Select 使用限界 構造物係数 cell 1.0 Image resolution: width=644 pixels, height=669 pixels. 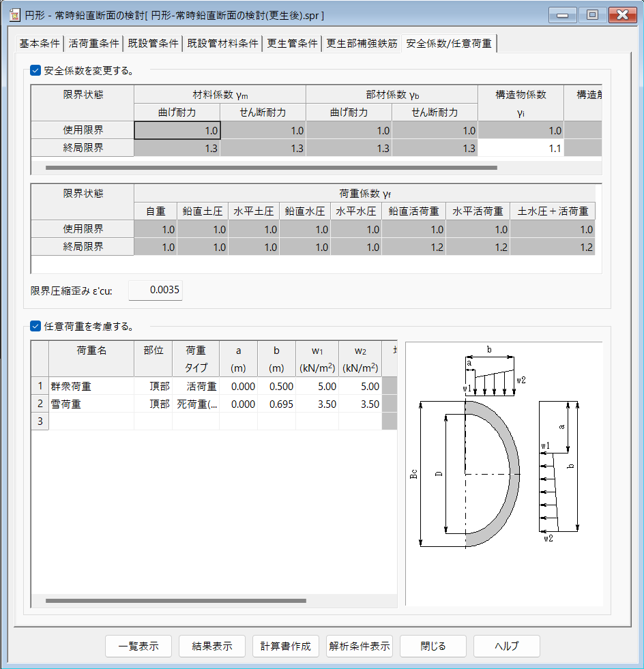pos(521,130)
